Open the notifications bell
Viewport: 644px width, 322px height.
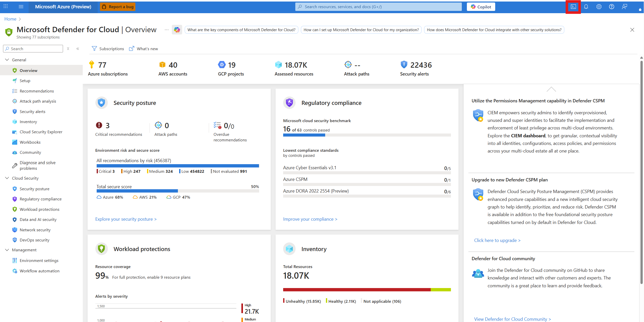[x=586, y=7]
